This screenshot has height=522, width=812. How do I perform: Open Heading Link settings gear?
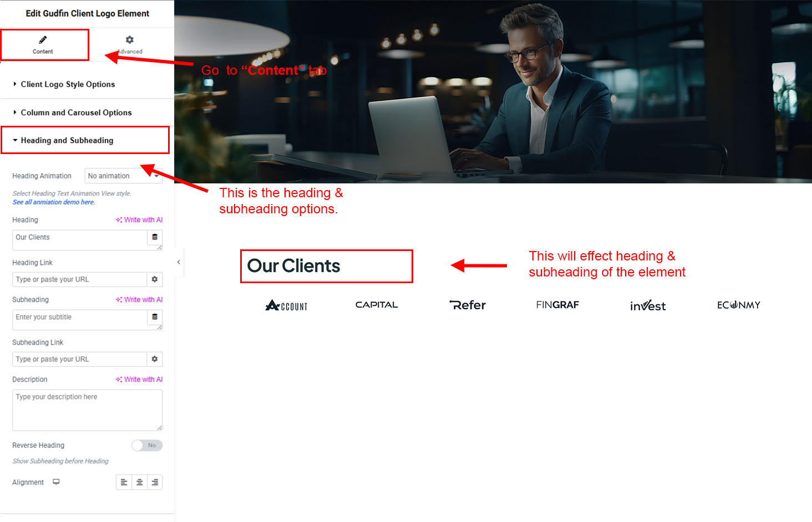[x=155, y=279]
